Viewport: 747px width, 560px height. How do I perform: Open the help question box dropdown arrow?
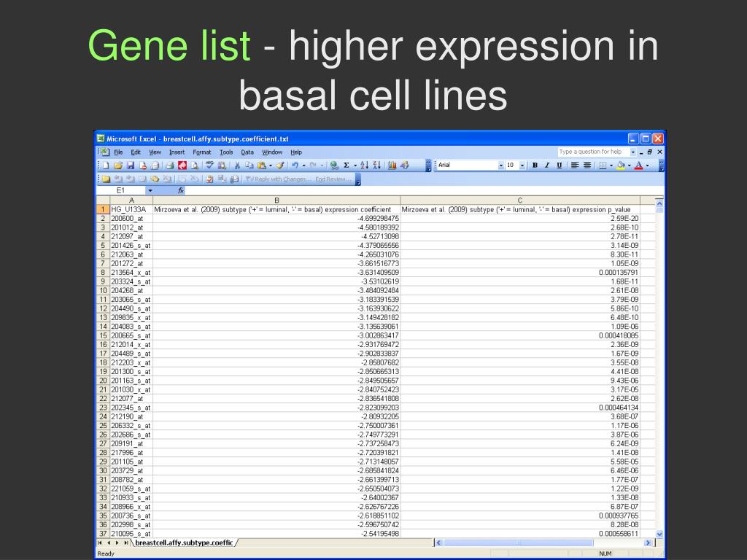point(632,152)
